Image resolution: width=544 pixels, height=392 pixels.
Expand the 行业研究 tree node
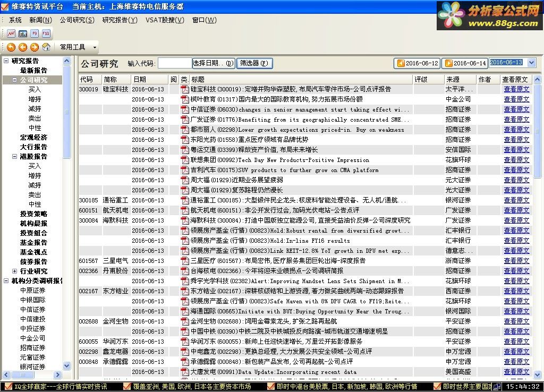click(x=14, y=271)
